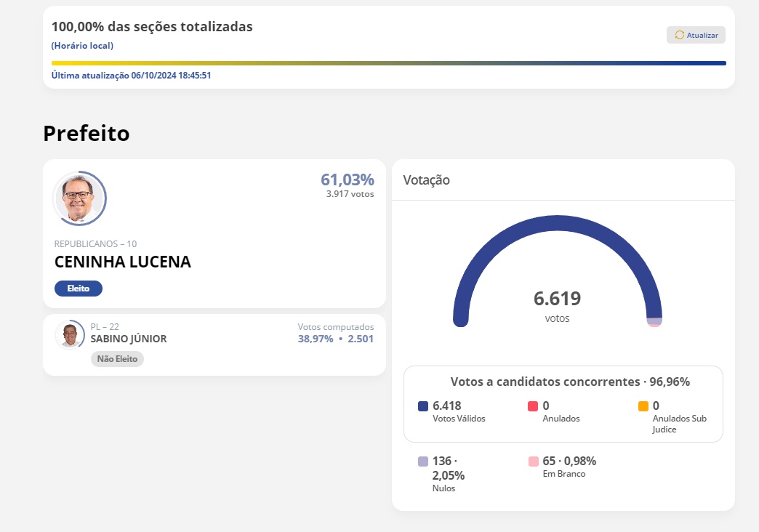Select Ceninha Lucena's candidate photo
The image size is (759, 532).
tap(79, 198)
